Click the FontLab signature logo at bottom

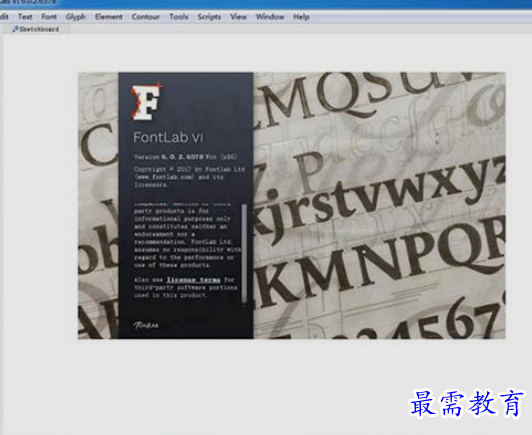146,325
